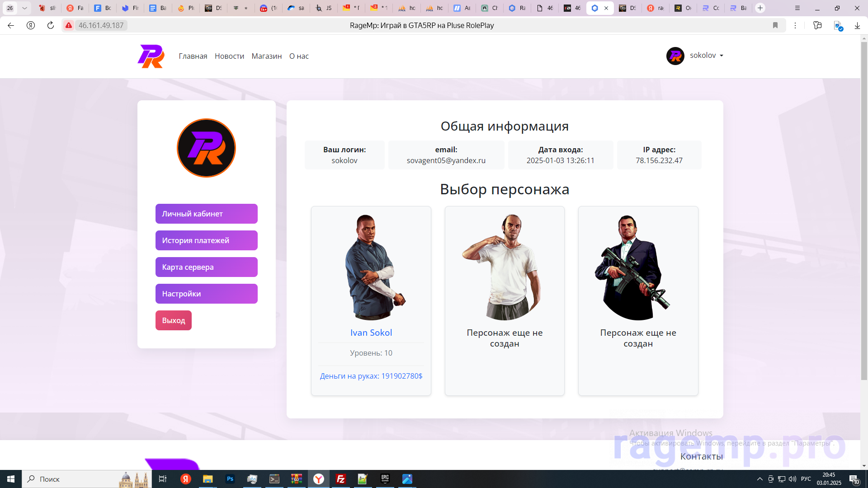Switch to the JS browser tab
868x488 pixels.
[x=324, y=8]
